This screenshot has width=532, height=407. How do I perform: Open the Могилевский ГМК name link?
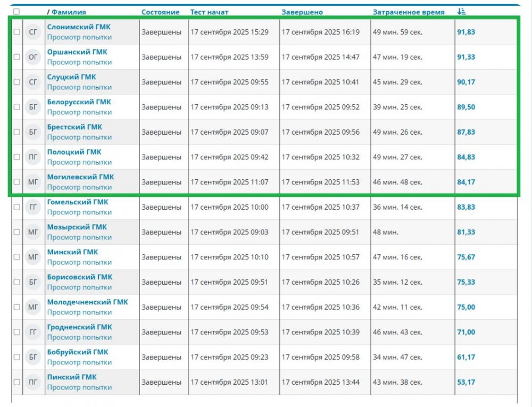click(80, 177)
